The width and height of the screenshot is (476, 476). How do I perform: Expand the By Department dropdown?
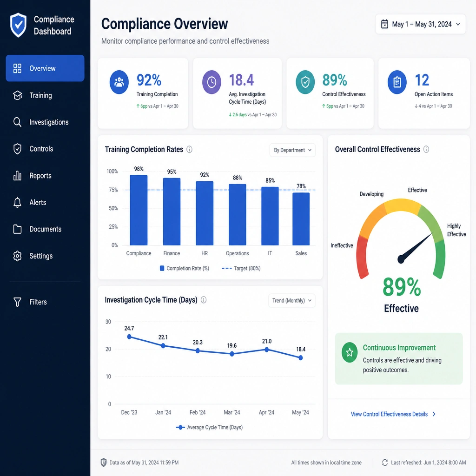point(292,150)
